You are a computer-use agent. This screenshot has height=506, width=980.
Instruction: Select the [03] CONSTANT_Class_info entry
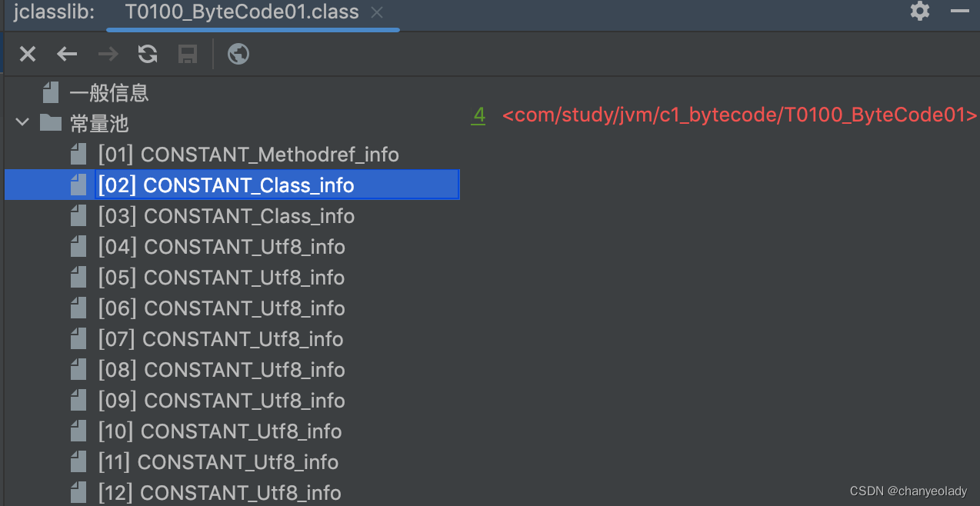tap(226, 216)
